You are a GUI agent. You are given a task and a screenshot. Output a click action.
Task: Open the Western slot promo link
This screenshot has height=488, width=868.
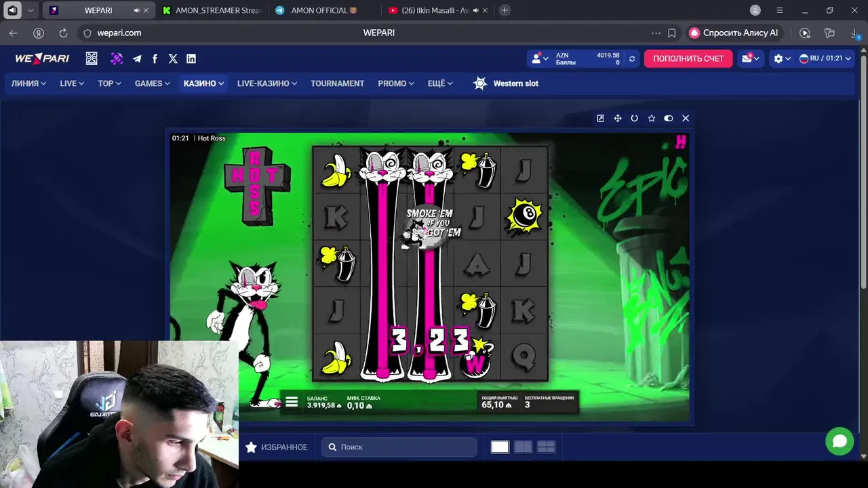point(505,83)
